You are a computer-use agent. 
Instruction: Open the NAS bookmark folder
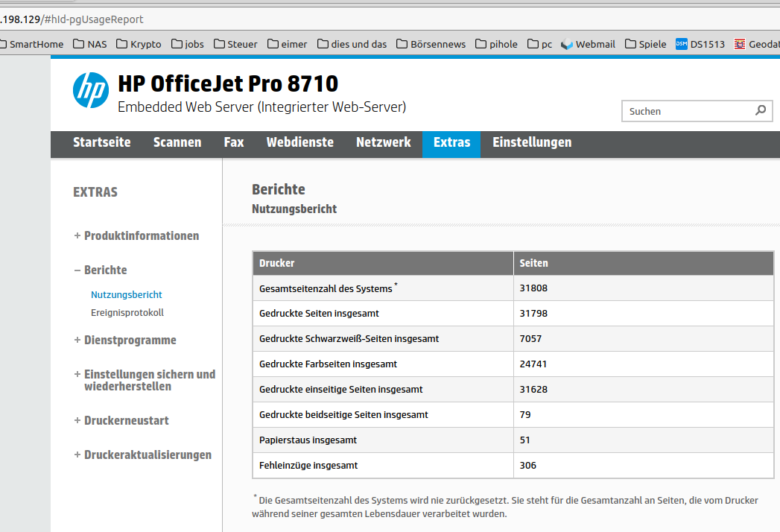90,44
